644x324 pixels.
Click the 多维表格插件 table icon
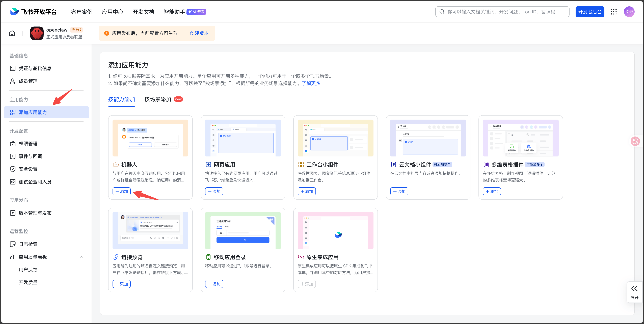[486, 165]
